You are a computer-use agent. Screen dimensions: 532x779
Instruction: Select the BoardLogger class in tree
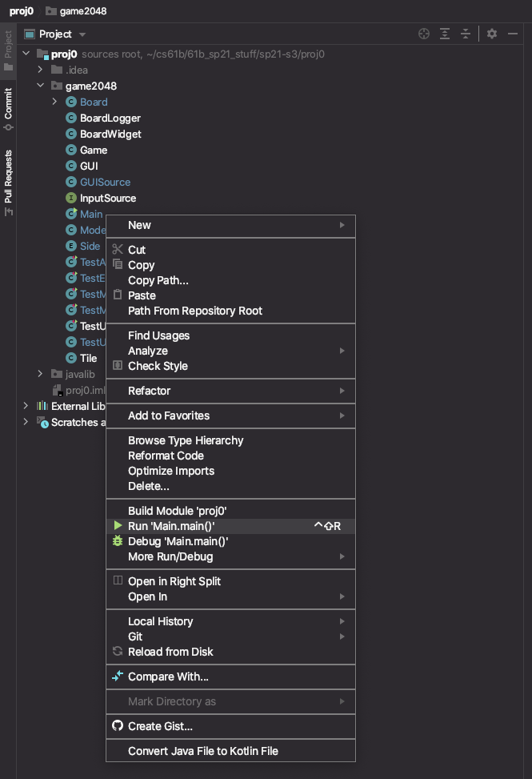[110, 118]
